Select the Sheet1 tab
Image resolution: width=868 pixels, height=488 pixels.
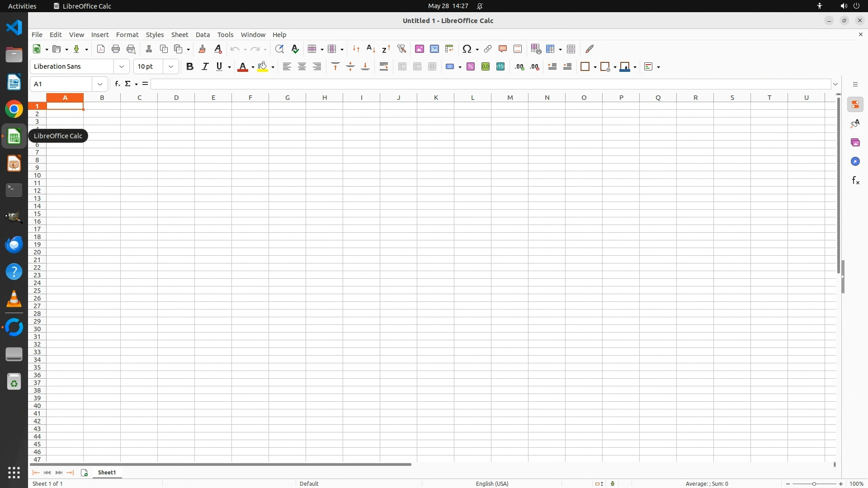107,473
